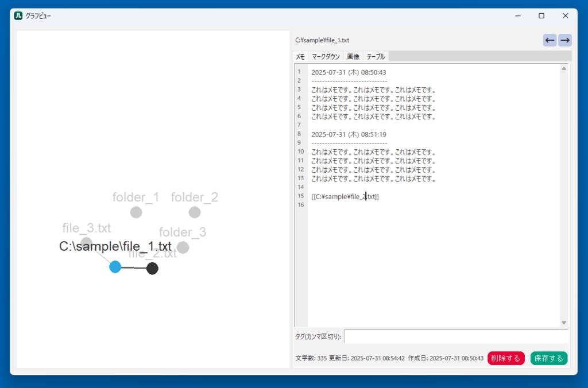The height and width of the screenshot is (388, 588).
Task: Click the app logo in title bar
Action: point(18,15)
